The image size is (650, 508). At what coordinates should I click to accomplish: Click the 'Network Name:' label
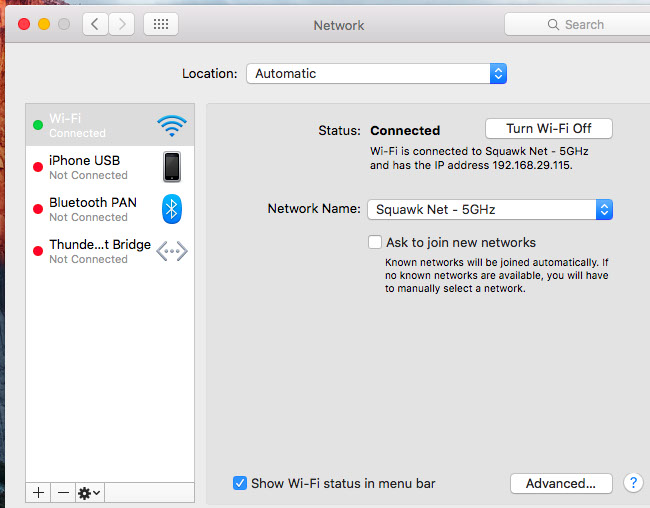coord(314,208)
